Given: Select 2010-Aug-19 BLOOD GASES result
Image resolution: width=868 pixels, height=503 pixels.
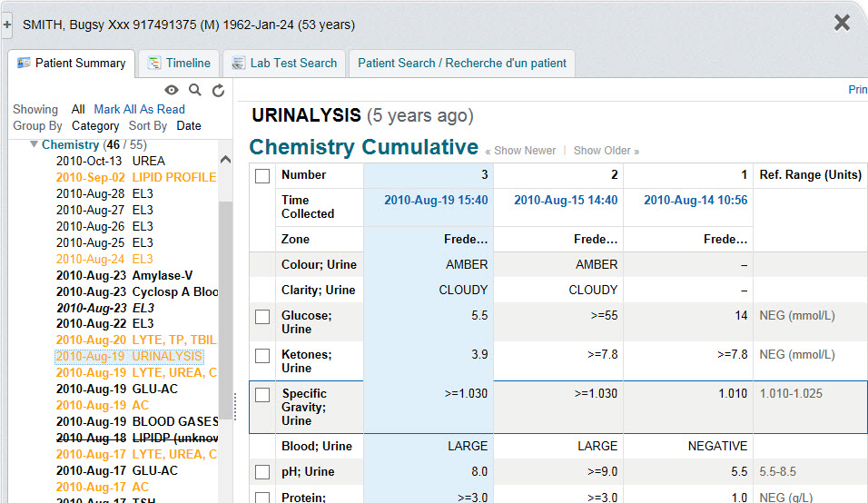Looking at the screenshot, I should [137, 421].
